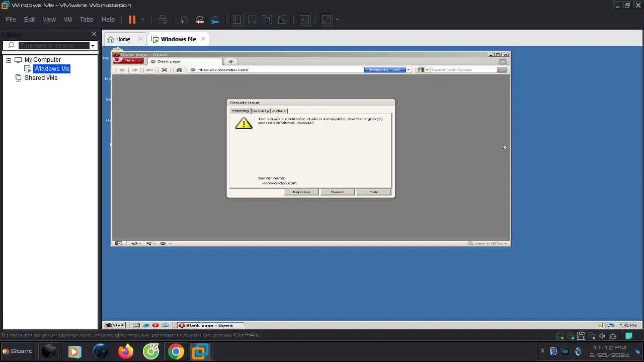Click the Opera address bar URL
This screenshot has width=644, height=362.
(x=223, y=70)
